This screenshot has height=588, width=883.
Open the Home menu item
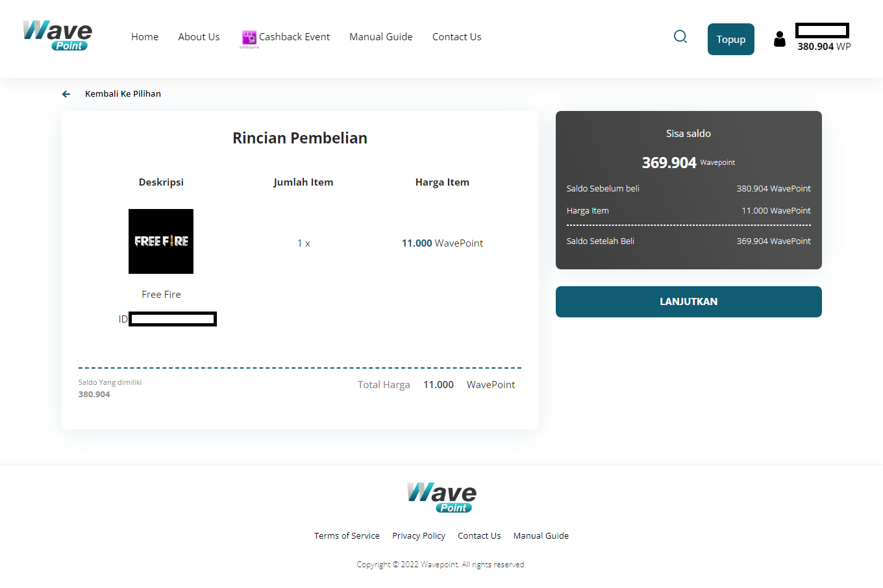pyautogui.click(x=145, y=37)
